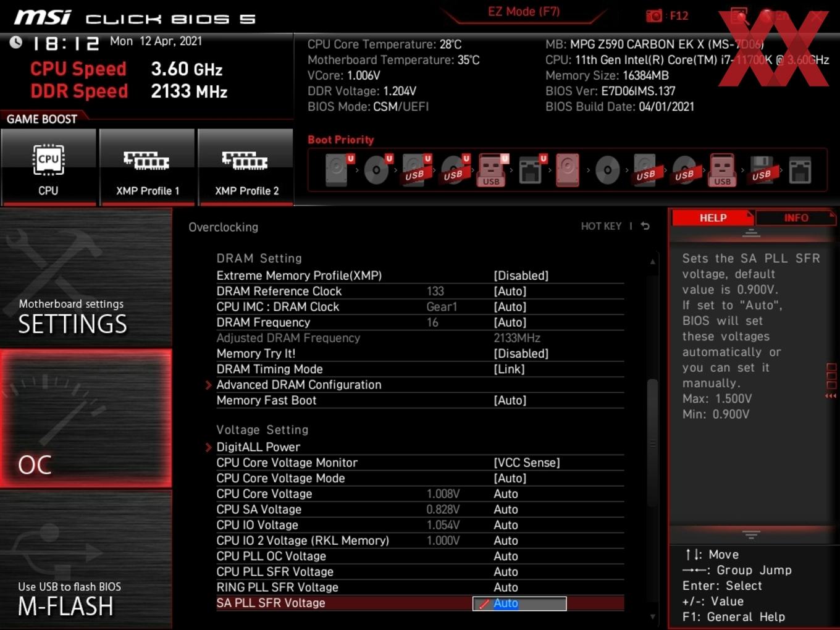Click the settings list scrollbar thumb

click(652, 443)
